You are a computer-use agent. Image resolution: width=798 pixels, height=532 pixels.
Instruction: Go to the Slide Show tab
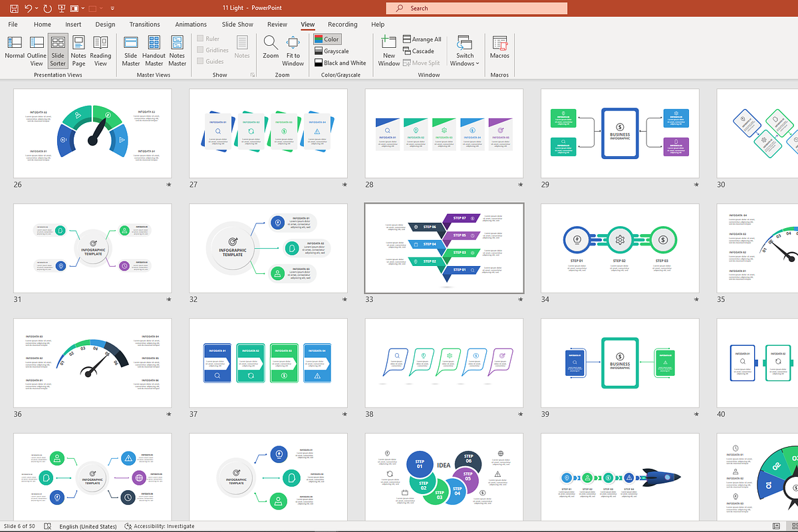click(237, 25)
